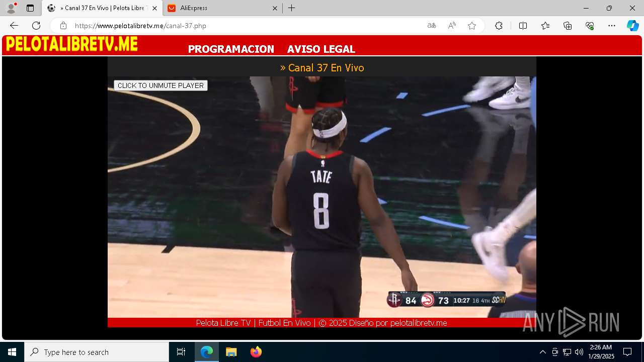The image size is (644, 362).
Task: Open the PROGRAMACION menu link
Action: 231,49
